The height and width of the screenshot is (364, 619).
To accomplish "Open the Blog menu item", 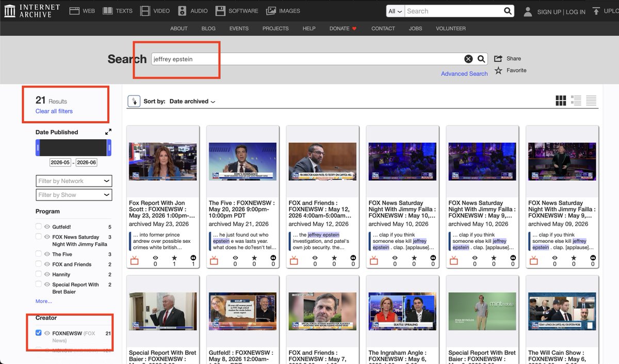I will coord(208,28).
